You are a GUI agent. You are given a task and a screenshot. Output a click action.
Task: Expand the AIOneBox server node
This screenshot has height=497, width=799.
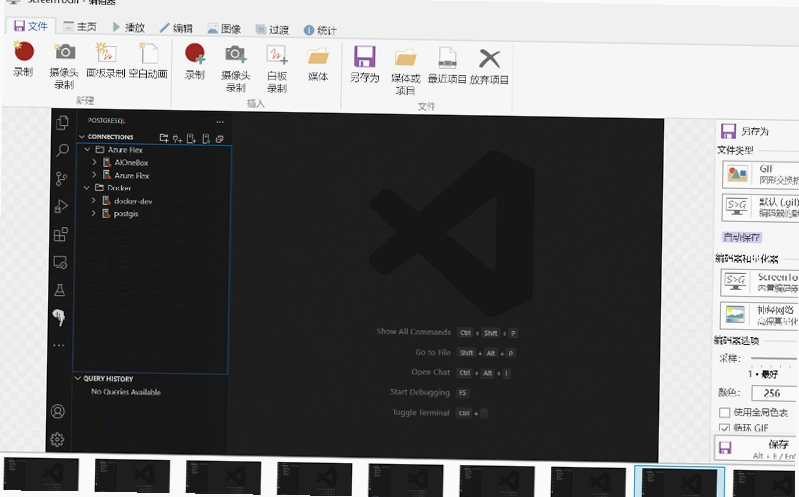[94, 162]
